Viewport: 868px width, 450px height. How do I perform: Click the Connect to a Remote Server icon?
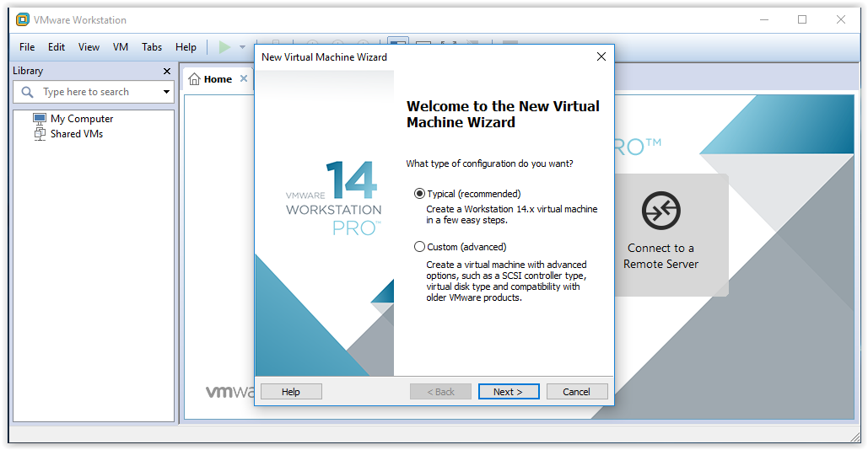coord(661,211)
